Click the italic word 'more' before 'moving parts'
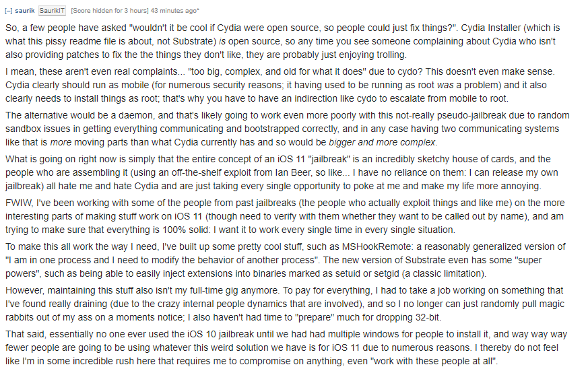The image size is (588, 371). tap(61, 142)
